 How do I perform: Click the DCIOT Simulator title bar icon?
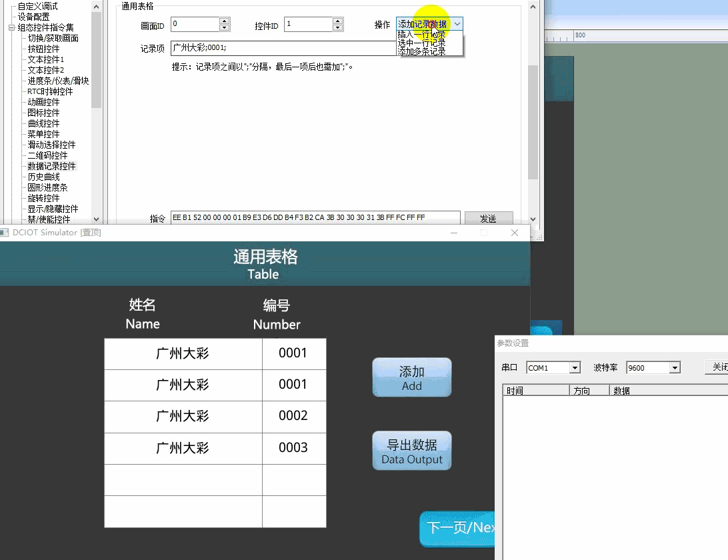coord(4,232)
